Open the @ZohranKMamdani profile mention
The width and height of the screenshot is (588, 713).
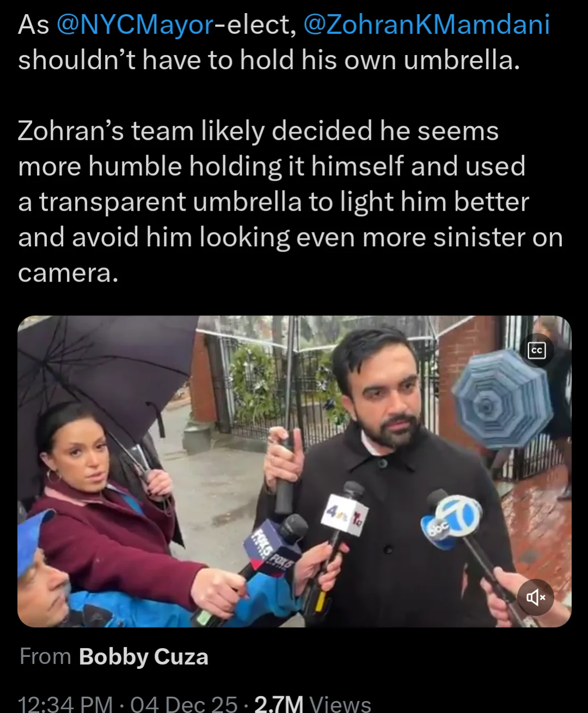(x=426, y=25)
